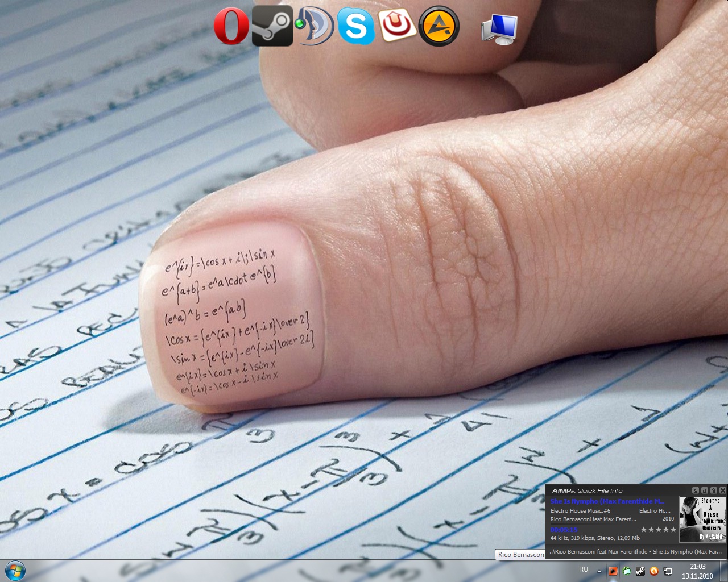The height and width of the screenshot is (582, 728).
Task: Click the song title "She Is Nympho"
Action: [x=574, y=501]
